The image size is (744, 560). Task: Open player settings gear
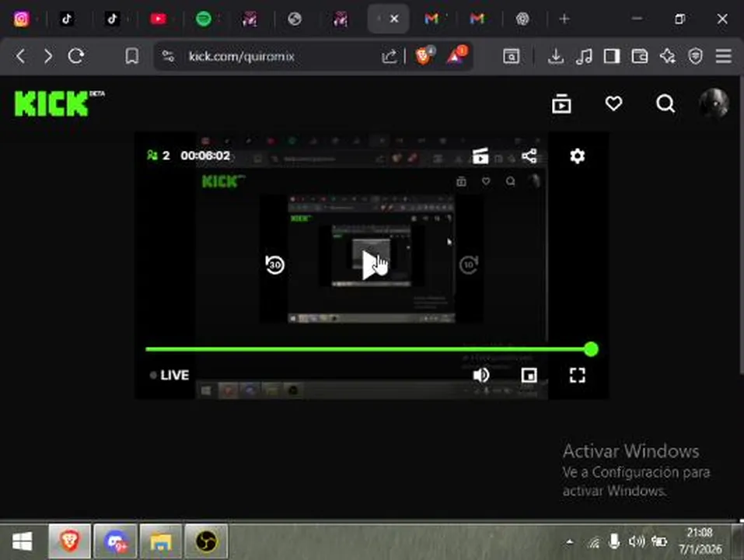tap(577, 156)
